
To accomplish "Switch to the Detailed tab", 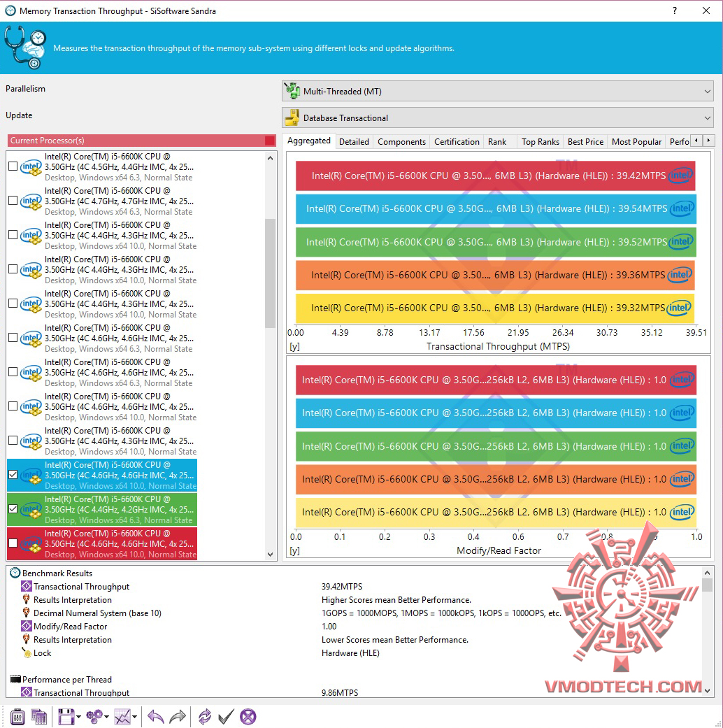I will click(354, 141).
